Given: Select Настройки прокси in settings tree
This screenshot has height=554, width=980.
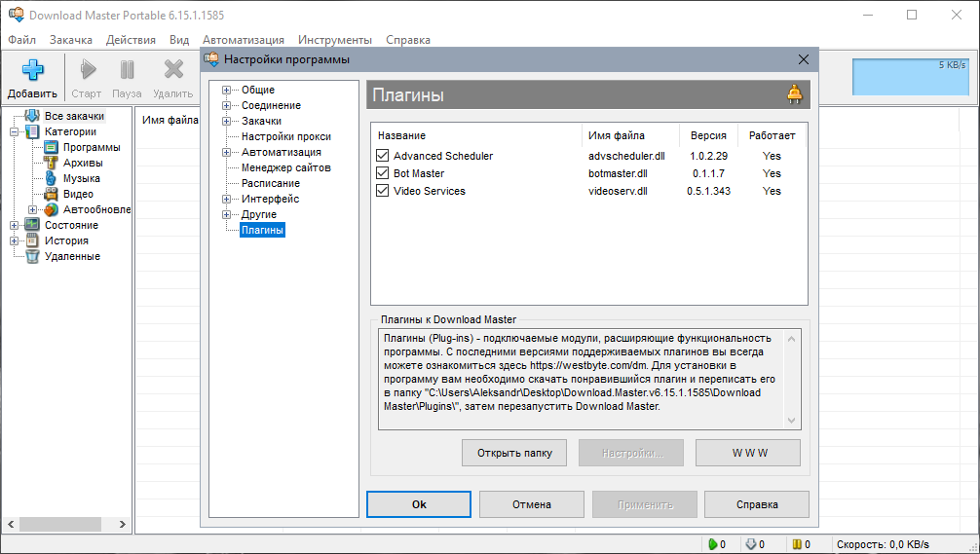Looking at the screenshot, I should (x=286, y=136).
